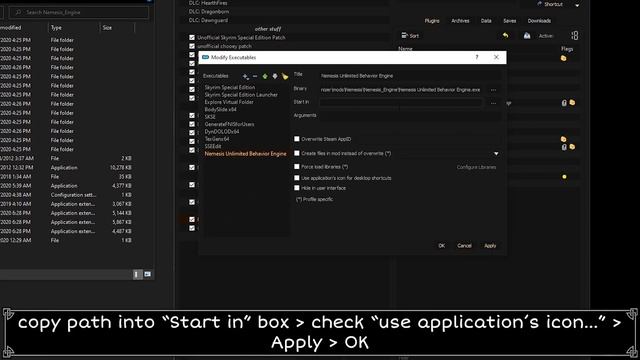The width and height of the screenshot is (640, 360).
Task: Select Skyrim Special Edition Launcher executable
Action: pyautogui.click(x=241, y=95)
